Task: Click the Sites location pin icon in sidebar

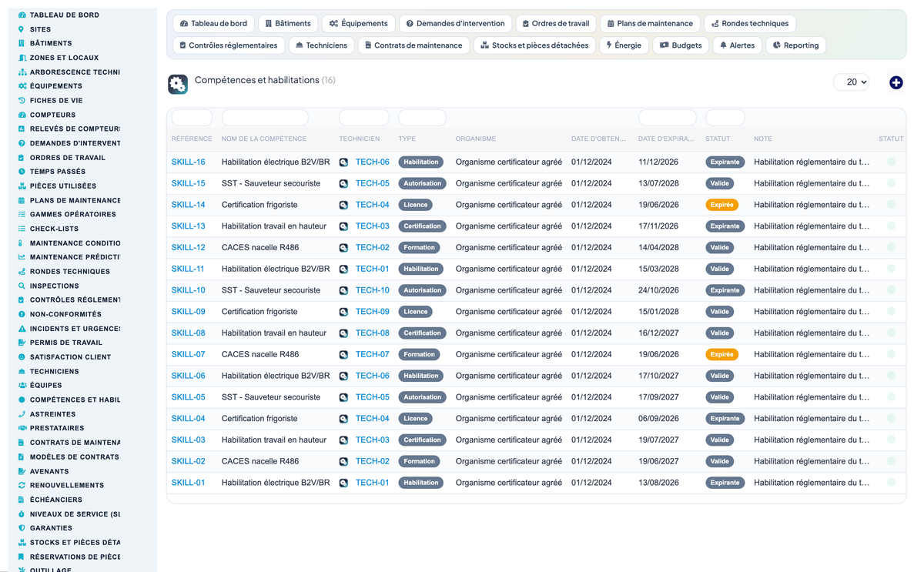Action: 22,29
